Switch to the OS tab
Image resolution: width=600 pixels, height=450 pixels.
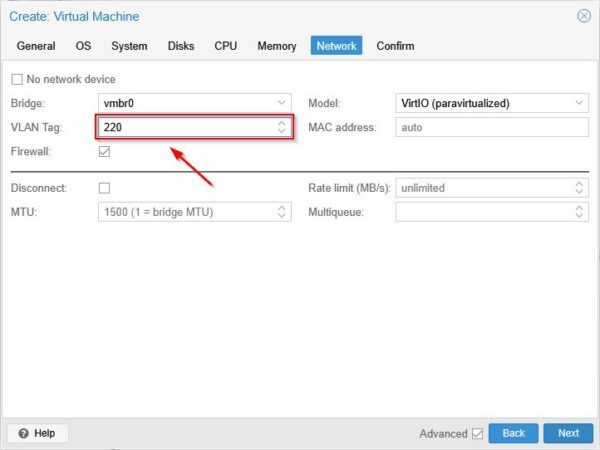[83, 46]
